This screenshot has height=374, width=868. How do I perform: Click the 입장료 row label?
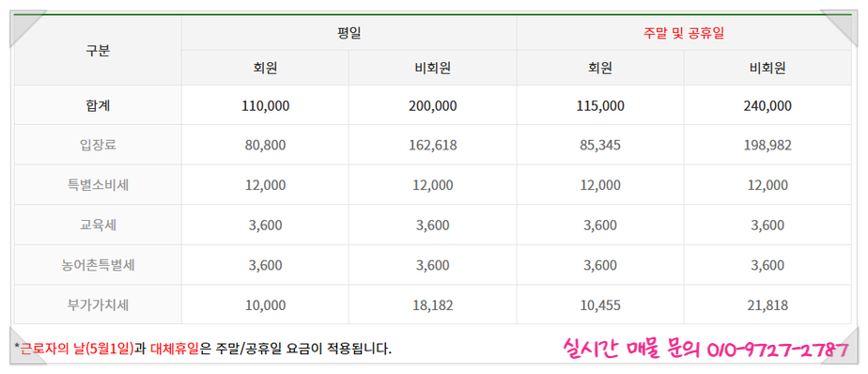point(98,145)
